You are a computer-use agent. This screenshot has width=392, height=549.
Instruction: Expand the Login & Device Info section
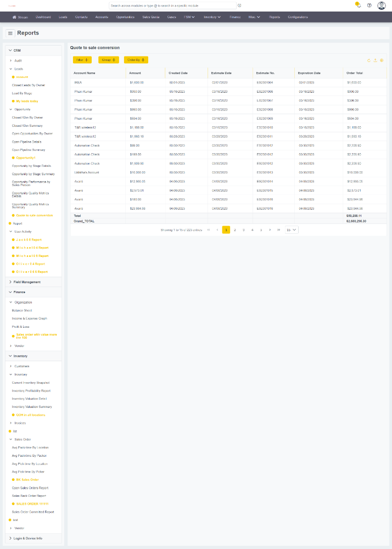(10, 538)
